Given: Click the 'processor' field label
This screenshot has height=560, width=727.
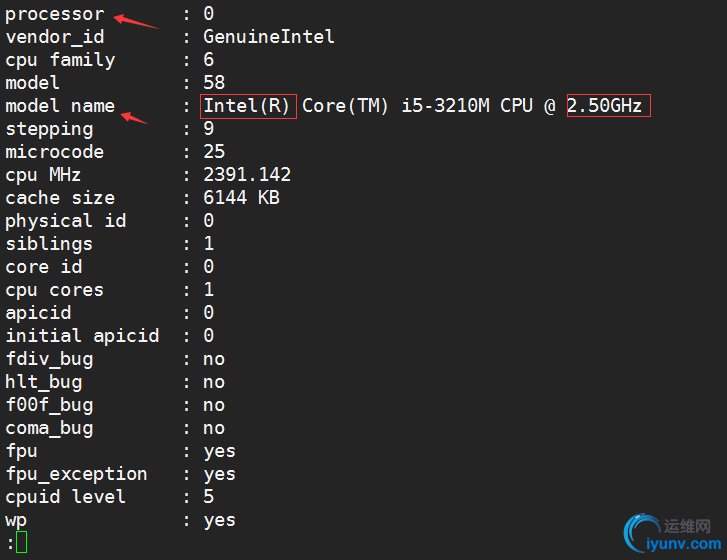Looking at the screenshot, I should point(55,14).
